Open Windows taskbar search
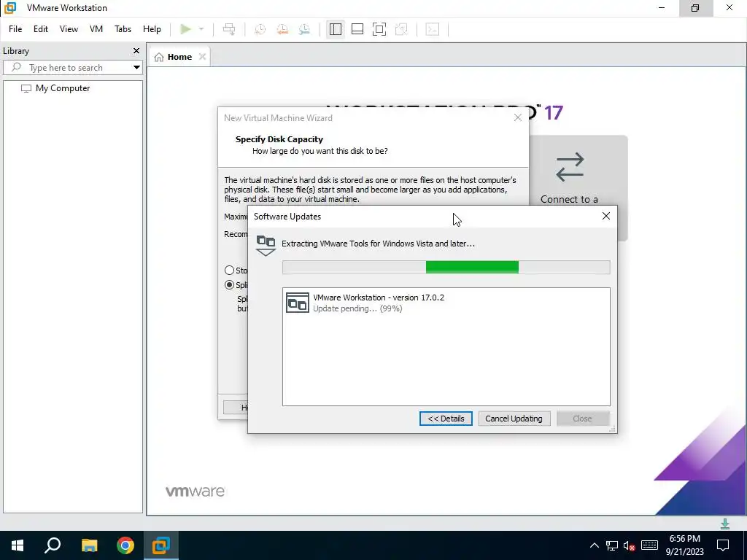The image size is (747, 560). tap(53, 545)
